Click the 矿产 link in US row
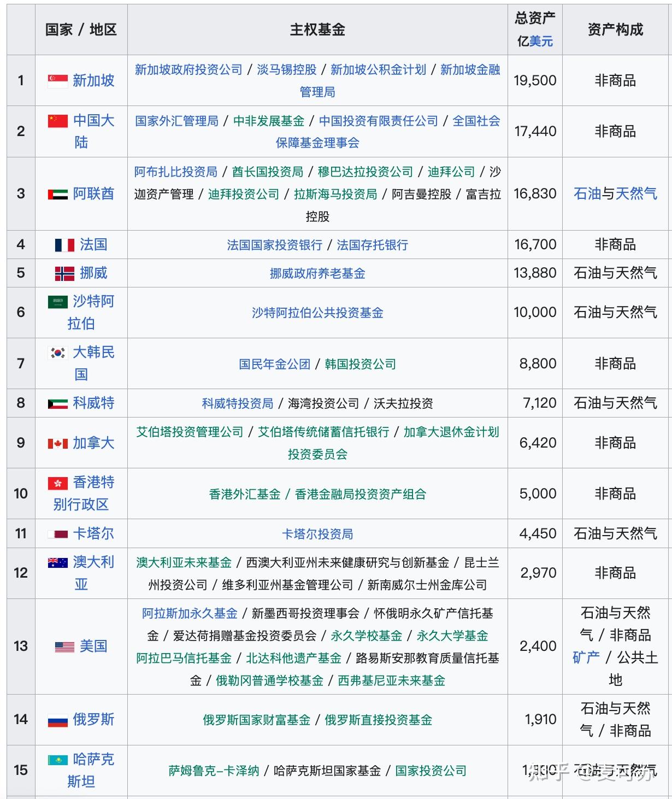 coord(586,657)
